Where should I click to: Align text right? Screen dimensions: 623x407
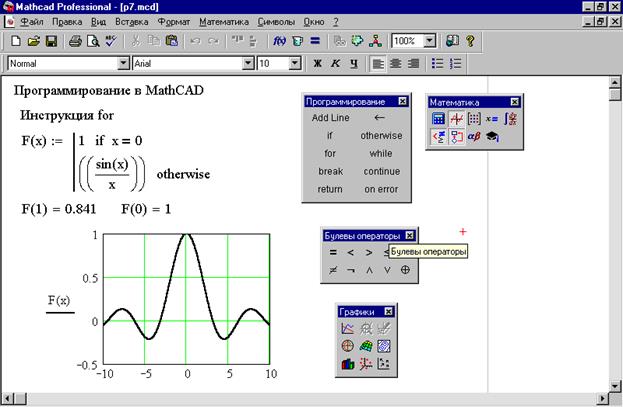click(x=413, y=64)
